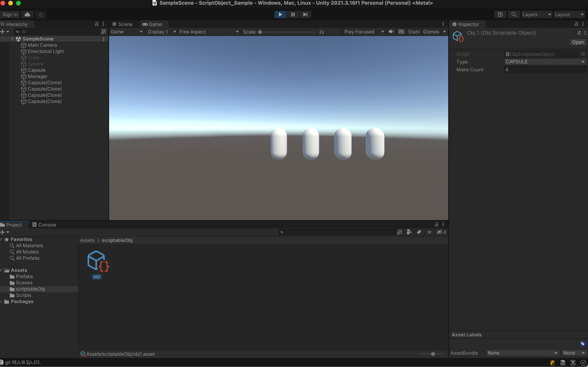Click Search by Type icon

[x=409, y=232]
